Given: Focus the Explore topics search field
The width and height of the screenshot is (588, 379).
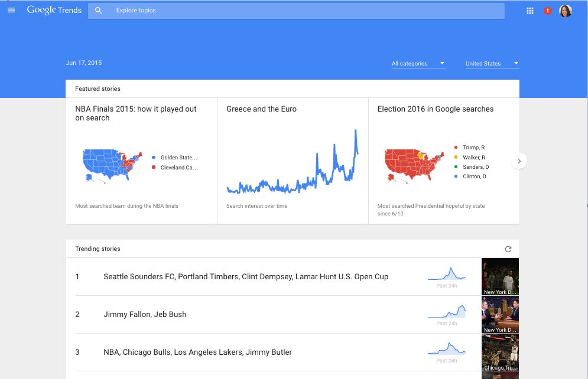Looking at the screenshot, I should tap(296, 11).
